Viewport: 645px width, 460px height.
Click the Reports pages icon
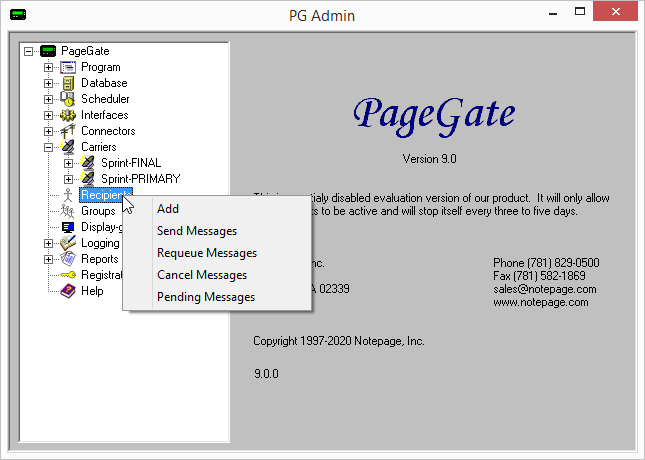coord(68,259)
